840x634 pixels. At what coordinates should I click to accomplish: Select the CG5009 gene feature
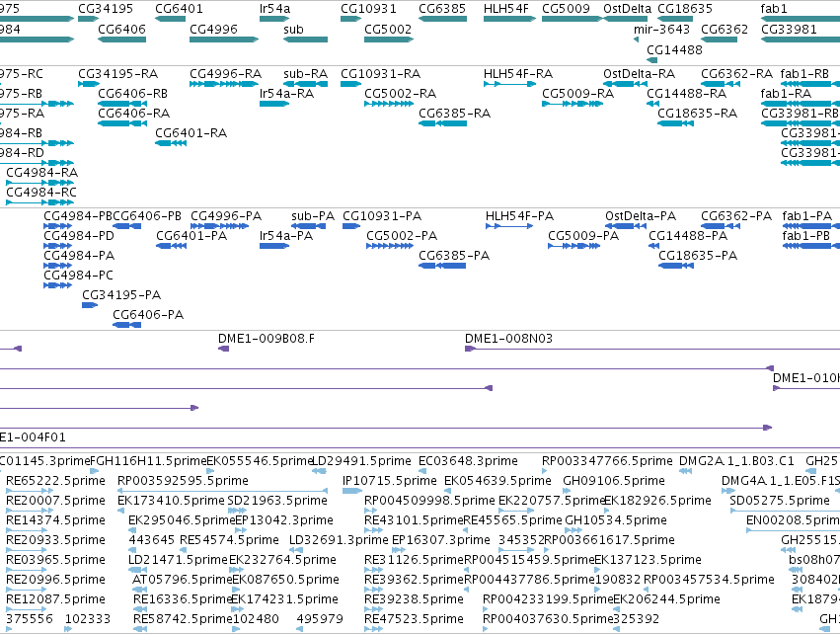[x=573, y=19]
